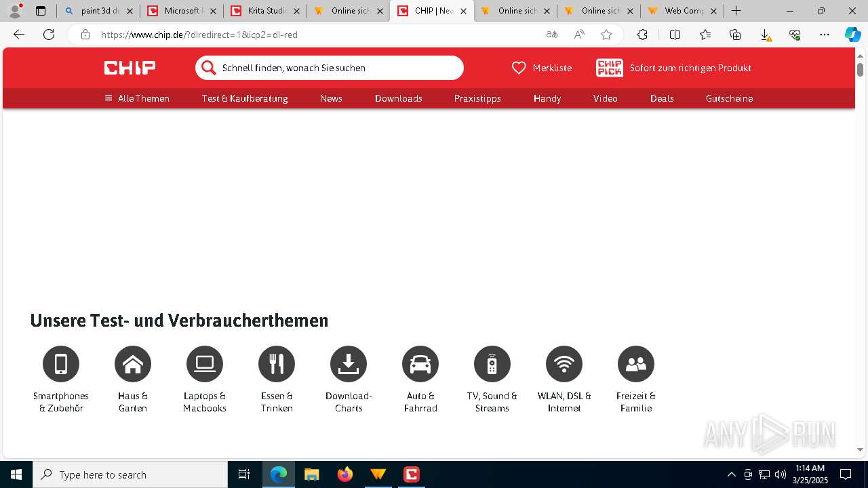This screenshot has width=868, height=488.
Task: Click the Merkliste heart icon
Action: coord(519,68)
